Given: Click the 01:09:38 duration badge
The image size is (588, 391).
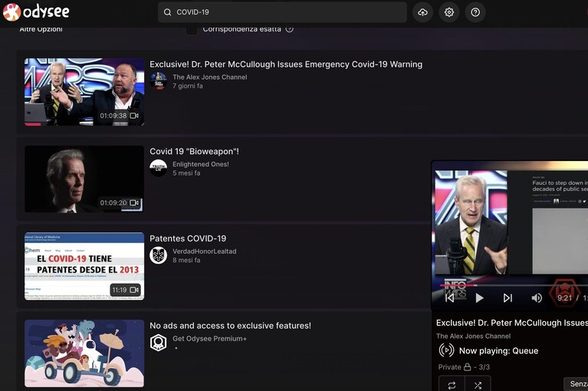Looking at the screenshot, I should click(x=120, y=116).
